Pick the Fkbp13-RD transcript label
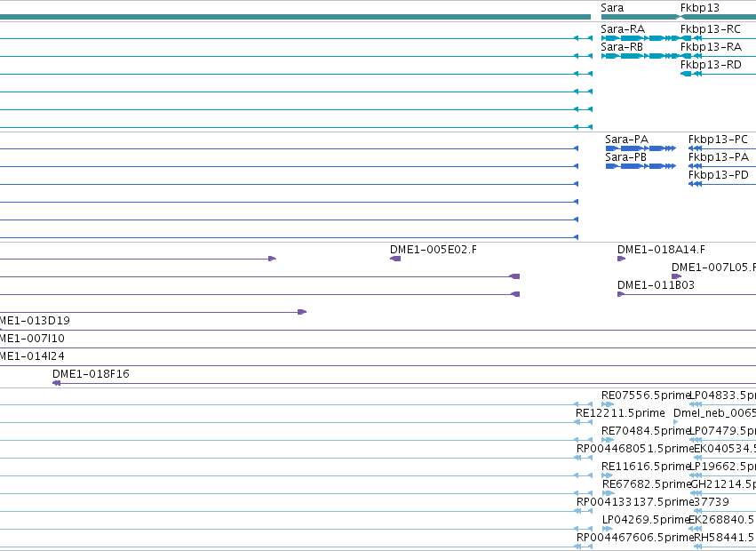Screen dimensions: 756x551 coord(711,65)
